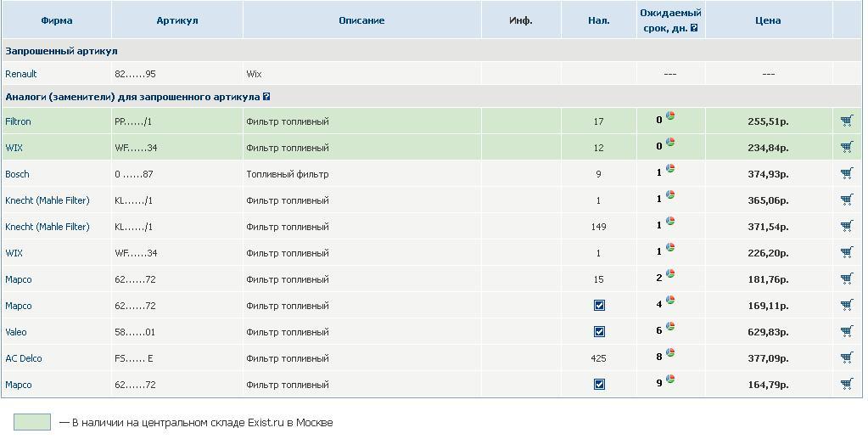Open delivery chart icon for Mapco 164,79р. row
The image size is (868, 439).
pyautogui.click(x=670, y=379)
